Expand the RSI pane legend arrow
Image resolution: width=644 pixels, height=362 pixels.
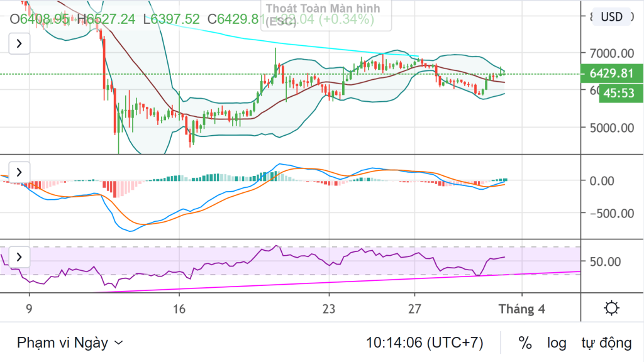click(x=19, y=257)
